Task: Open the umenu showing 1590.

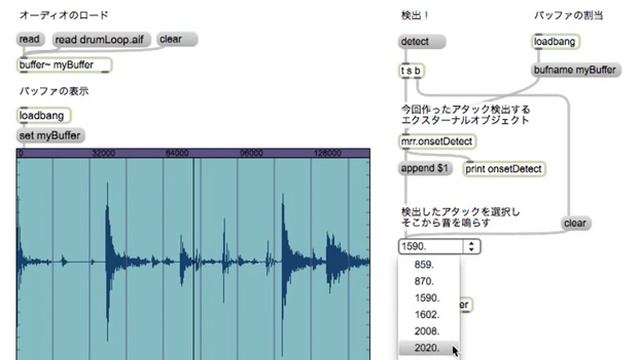Action: [439, 247]
